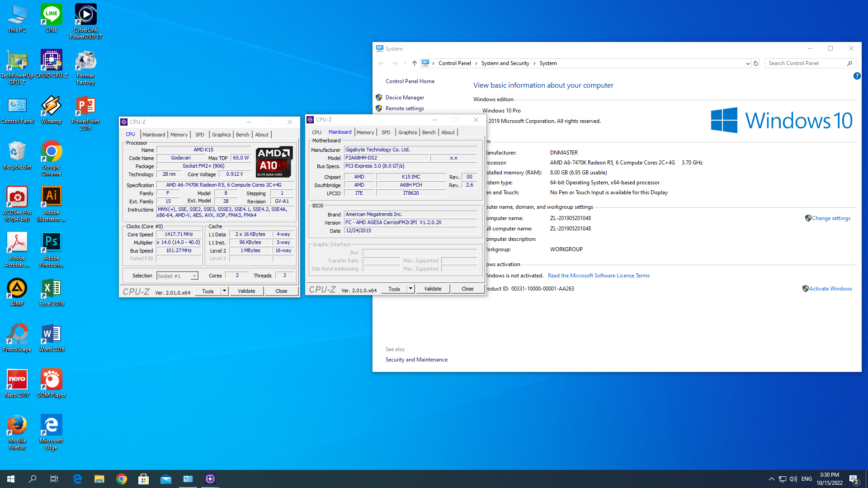Viewport: 868px width, 488px height.
Task: Launch Nero 2017 desktop shortcut
Action: tap(17, 383)
